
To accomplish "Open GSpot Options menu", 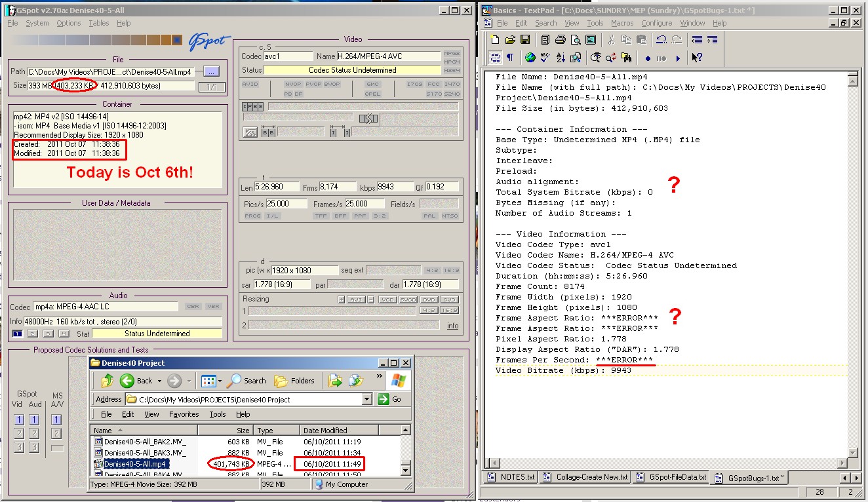I will 68,23.
